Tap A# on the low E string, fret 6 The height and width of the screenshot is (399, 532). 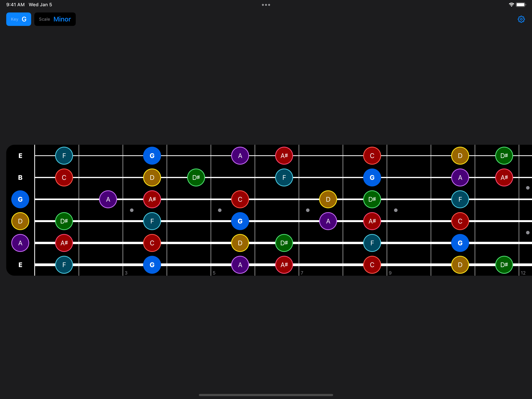pyautogui.click(x=284, y=265)
